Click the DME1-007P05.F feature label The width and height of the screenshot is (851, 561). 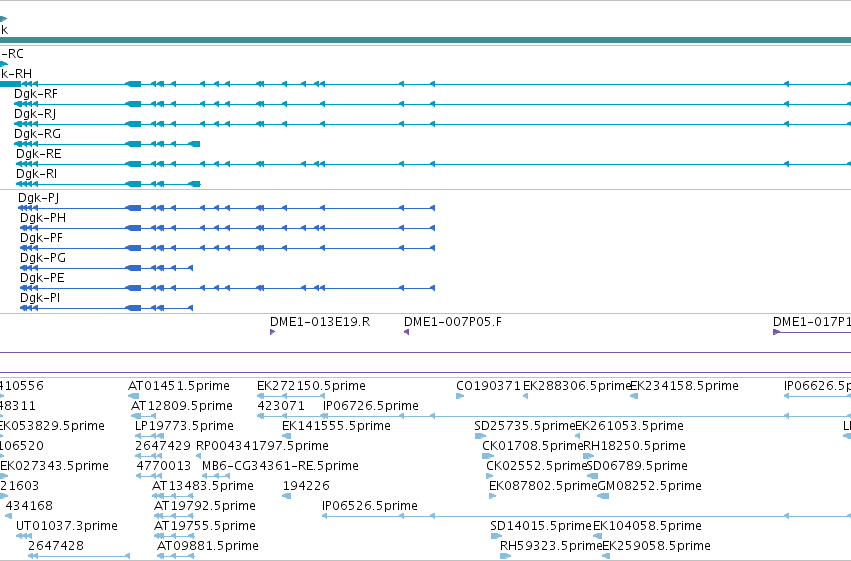point(453,322)
